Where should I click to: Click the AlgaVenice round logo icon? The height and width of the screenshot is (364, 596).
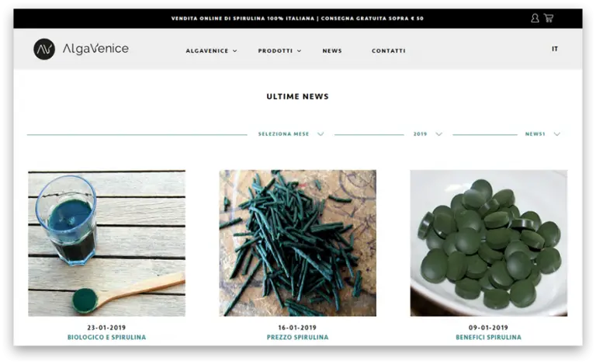pos(44,49)
